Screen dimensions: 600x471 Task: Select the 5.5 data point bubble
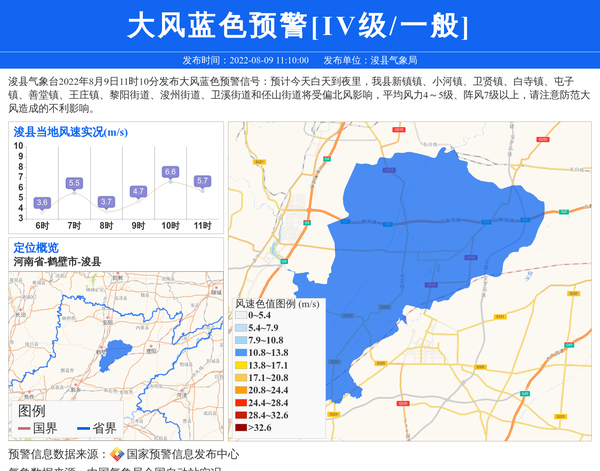point(74,183)
